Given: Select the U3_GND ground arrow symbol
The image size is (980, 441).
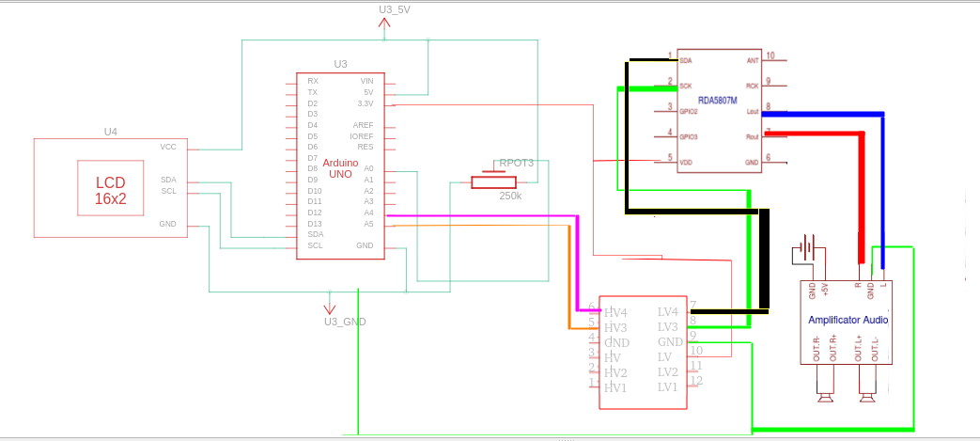Looking at the screenshot, I should [x=330, y=306].
